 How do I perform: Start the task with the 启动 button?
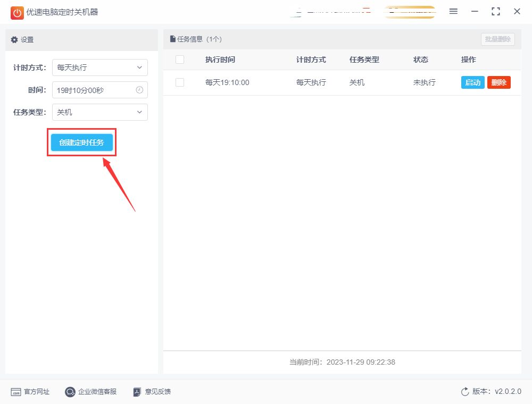[472, 82]
